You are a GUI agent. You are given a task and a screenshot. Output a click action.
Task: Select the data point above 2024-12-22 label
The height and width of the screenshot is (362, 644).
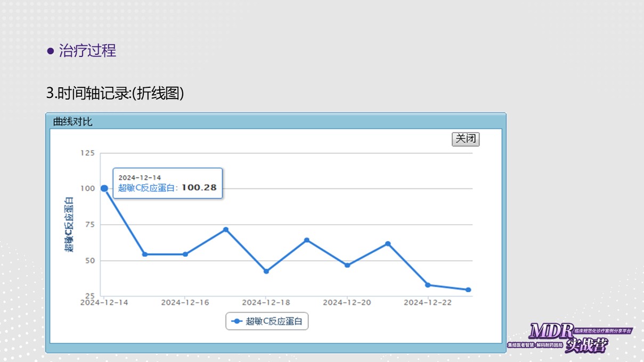point(428,285)
